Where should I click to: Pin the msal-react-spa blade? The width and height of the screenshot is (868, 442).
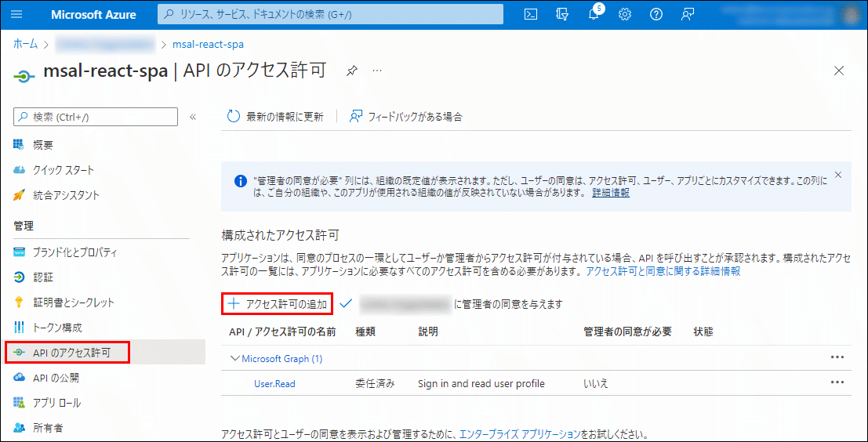(351, 71)
